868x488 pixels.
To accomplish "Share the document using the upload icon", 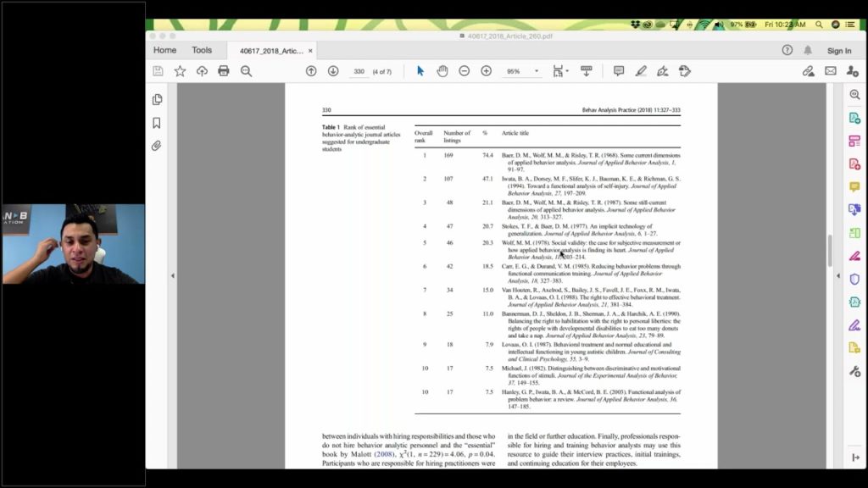I will 203,70.
